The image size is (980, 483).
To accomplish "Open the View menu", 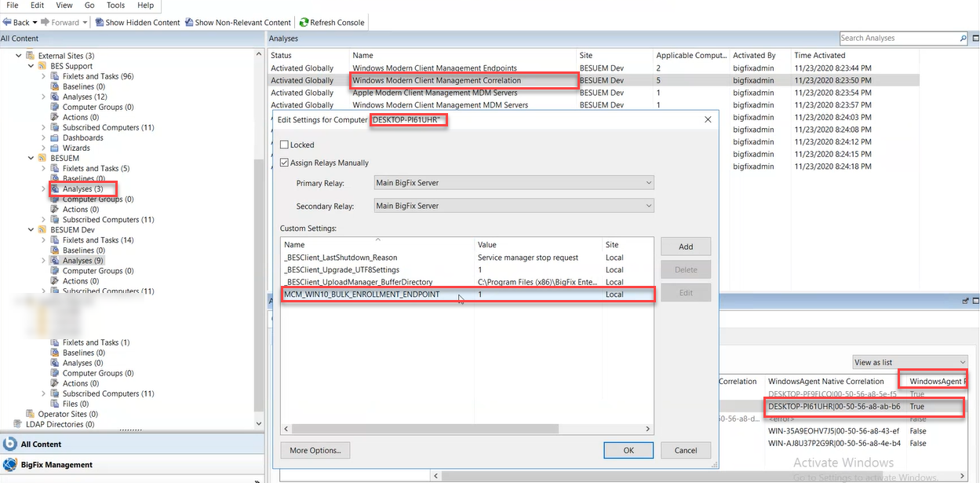I will tap(64, 5).
